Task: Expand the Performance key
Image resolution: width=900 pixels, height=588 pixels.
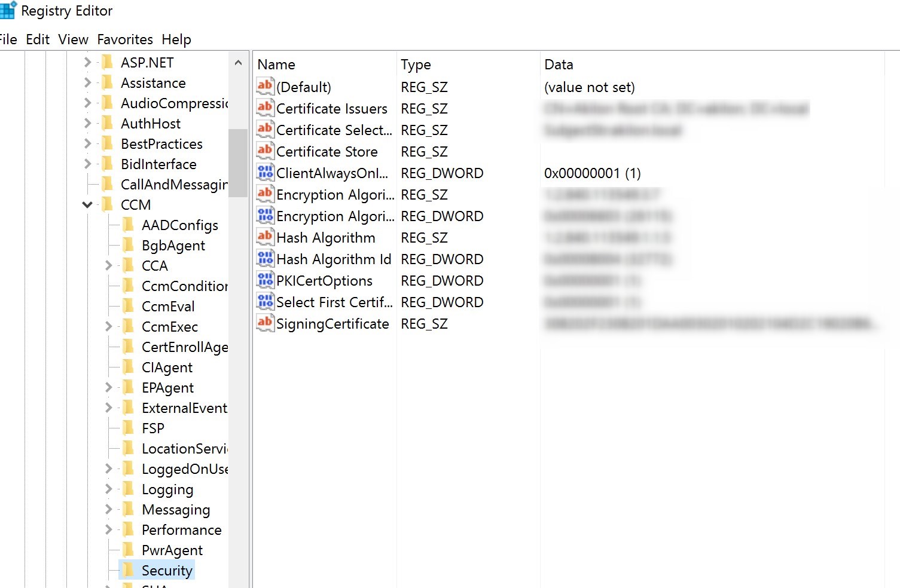Action: point(108,529)
